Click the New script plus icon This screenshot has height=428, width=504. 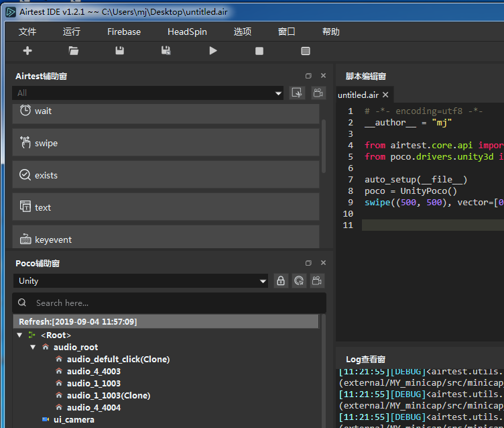coord(27,51)
